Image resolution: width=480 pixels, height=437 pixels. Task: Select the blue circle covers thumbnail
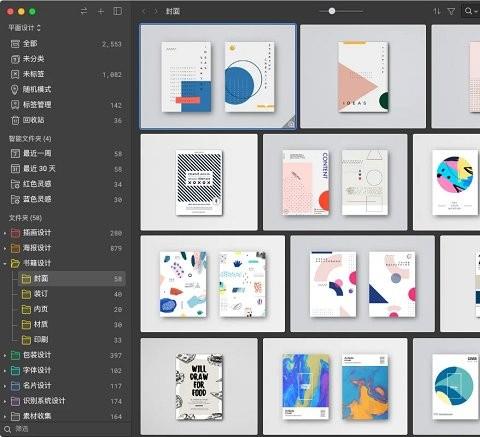pos(218,76)
